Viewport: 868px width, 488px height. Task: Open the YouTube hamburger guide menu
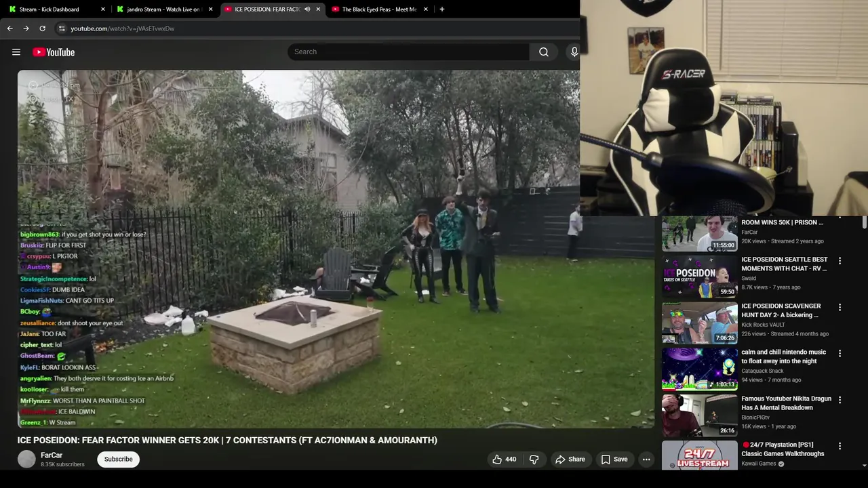point(16,52)
